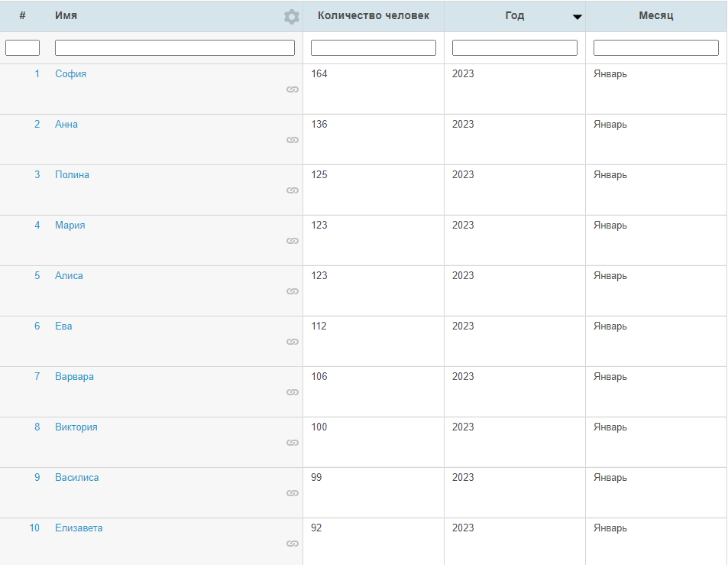
Task: Open the София name link
Action: pos(71,74)
